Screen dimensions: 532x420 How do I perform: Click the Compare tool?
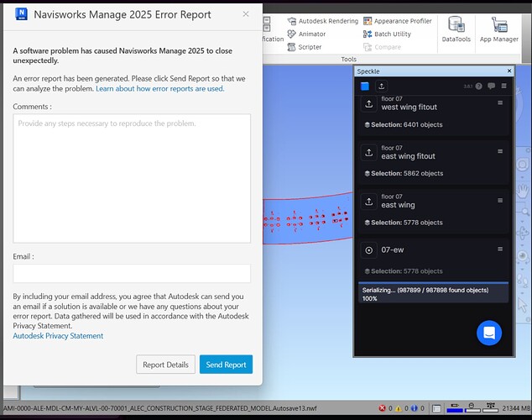tap(382, 47)
